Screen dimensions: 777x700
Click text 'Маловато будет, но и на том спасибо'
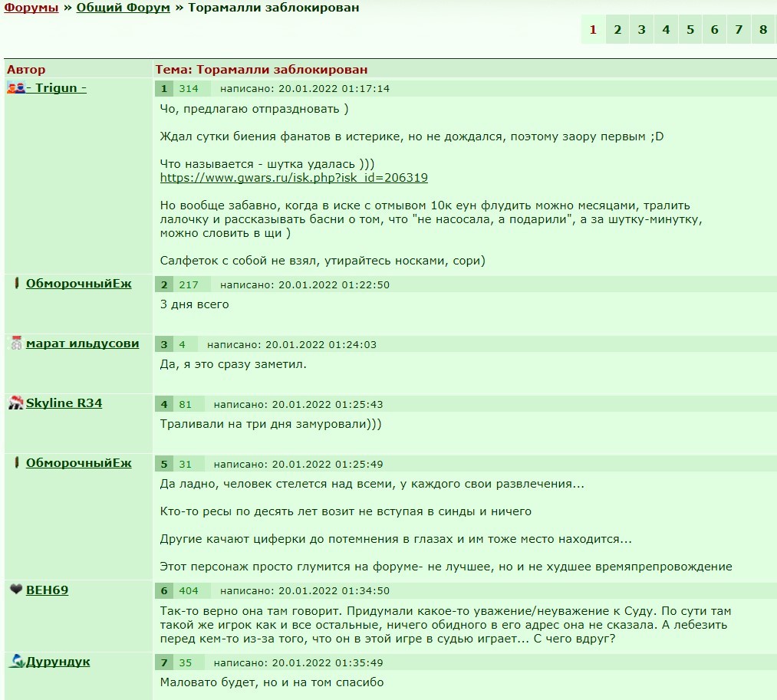click(272, 682)
